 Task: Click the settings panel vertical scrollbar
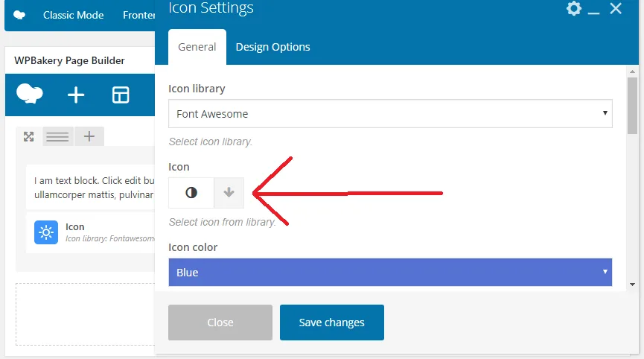pyautogui.click(x=633, y=106)
